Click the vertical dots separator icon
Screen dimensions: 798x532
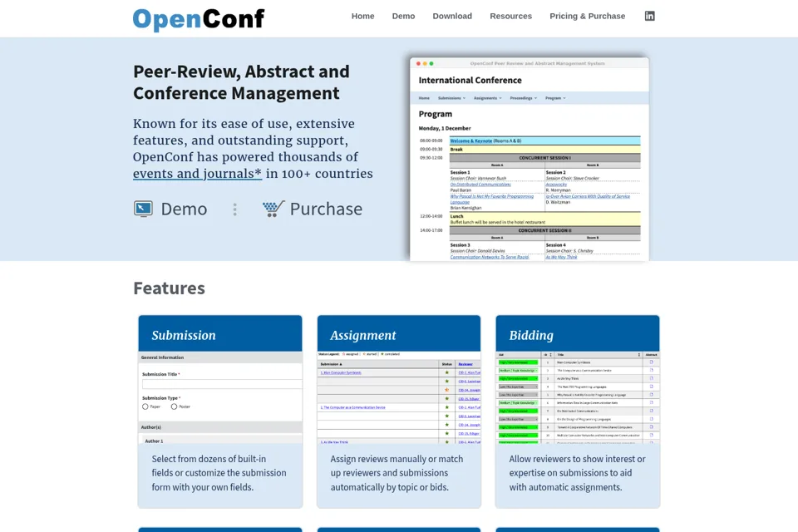(x=234, y=209)
